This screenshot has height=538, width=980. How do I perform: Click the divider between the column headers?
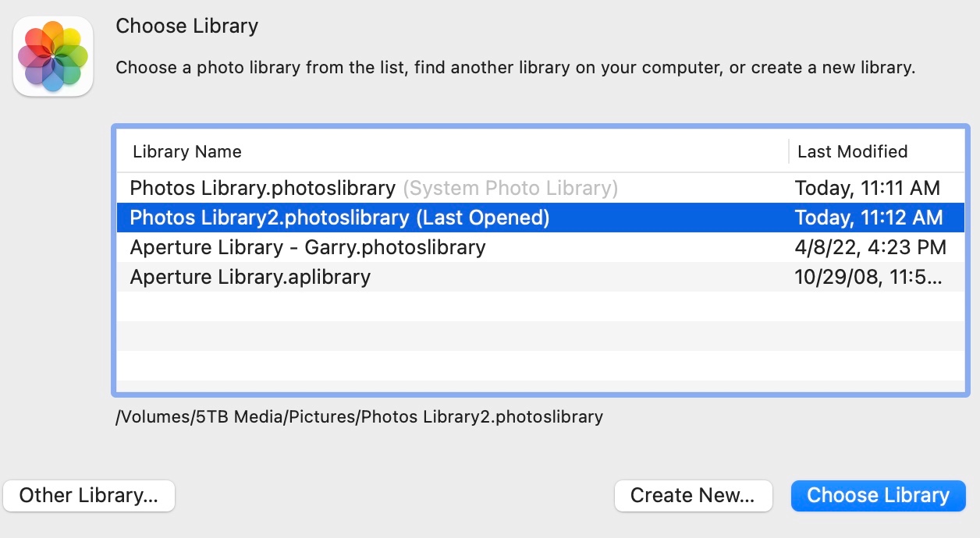[x=788, y=151]
